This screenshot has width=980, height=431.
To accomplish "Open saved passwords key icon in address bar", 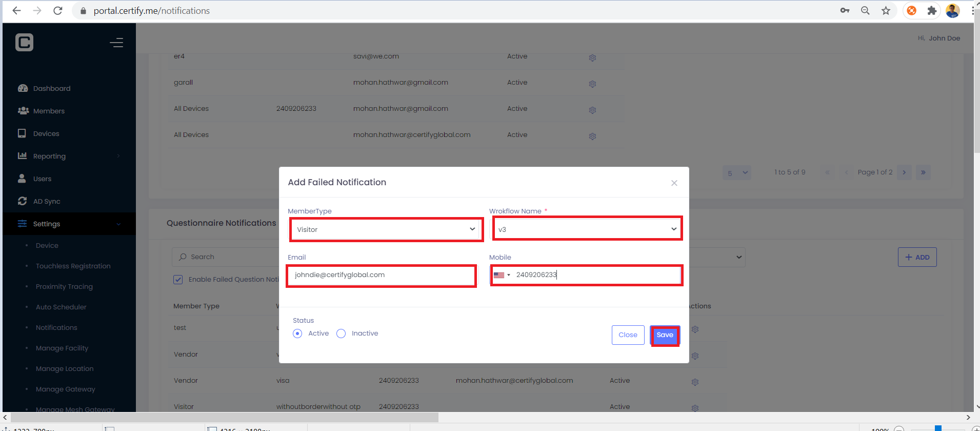I will (845, 11).
